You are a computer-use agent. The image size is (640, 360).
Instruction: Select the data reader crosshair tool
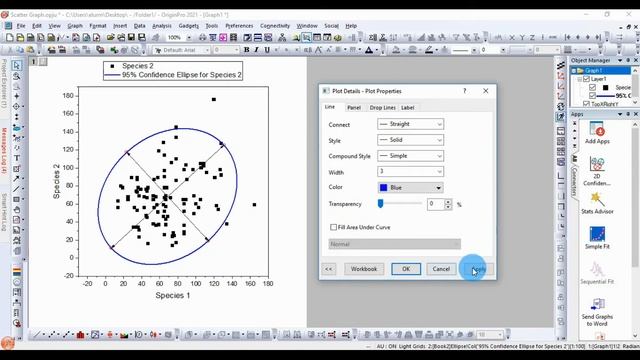click(x=16, y=107)
